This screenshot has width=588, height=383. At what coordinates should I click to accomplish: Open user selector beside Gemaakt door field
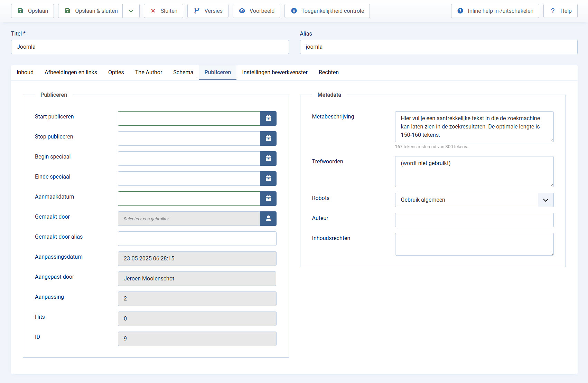point(268,219)
